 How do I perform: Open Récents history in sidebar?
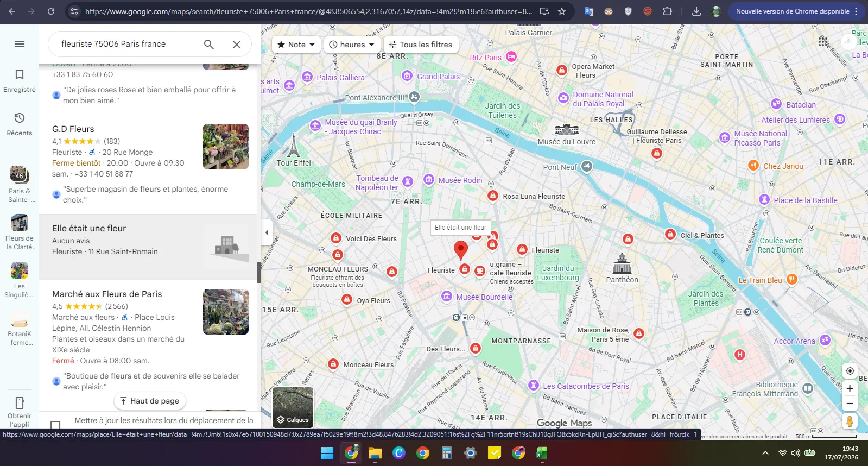[20, 124]
